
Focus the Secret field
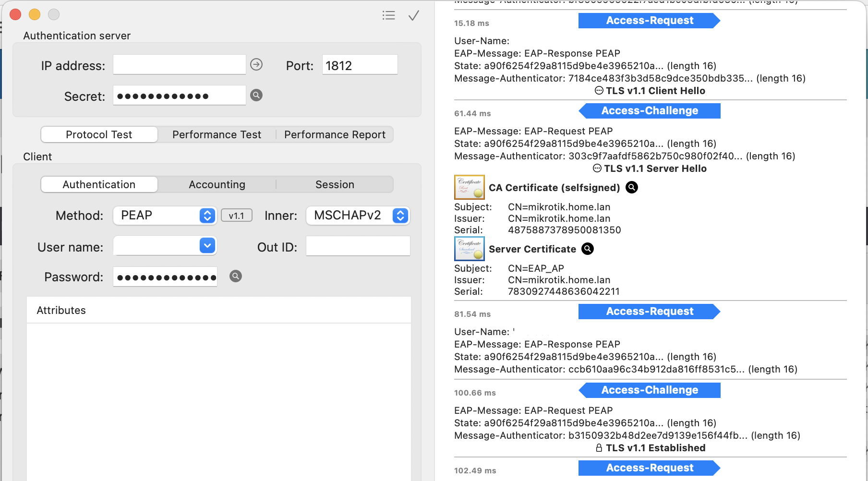(x=180, y=95)
